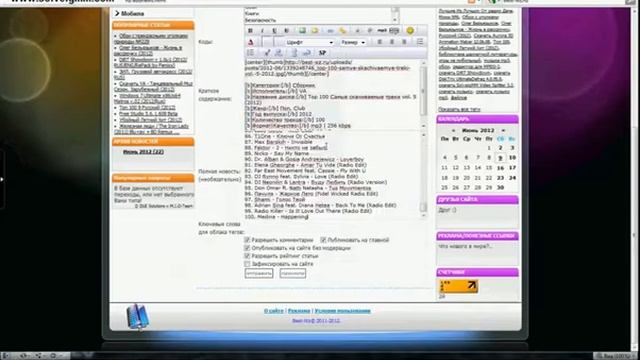Click the list icon at the toolbar's right end
Screen dimensions: 640x360
pos(420,42)
